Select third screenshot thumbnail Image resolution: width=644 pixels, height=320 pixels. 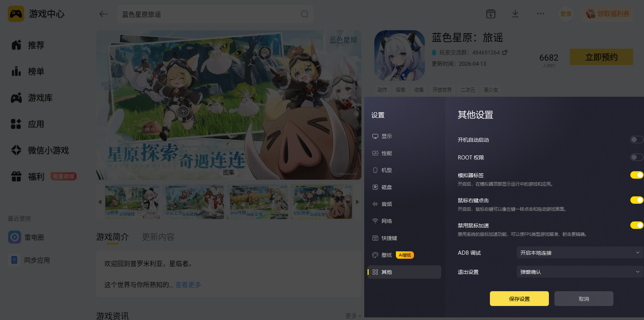(x=257, y=202)
